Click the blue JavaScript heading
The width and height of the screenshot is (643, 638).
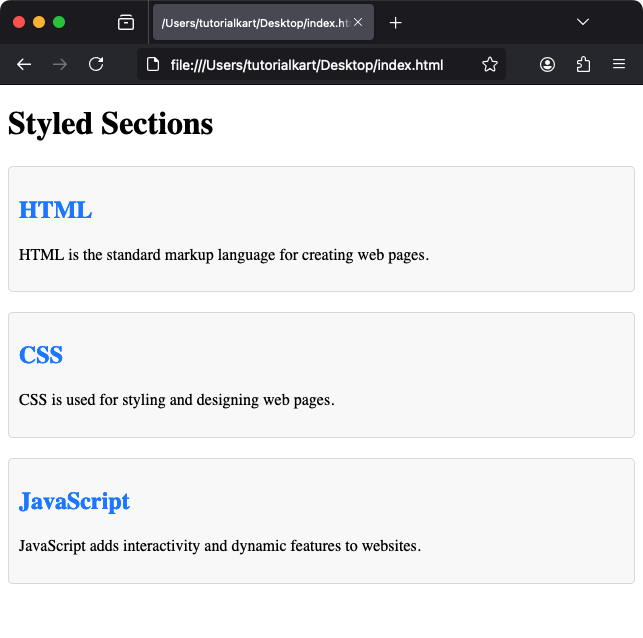(74, 501)
